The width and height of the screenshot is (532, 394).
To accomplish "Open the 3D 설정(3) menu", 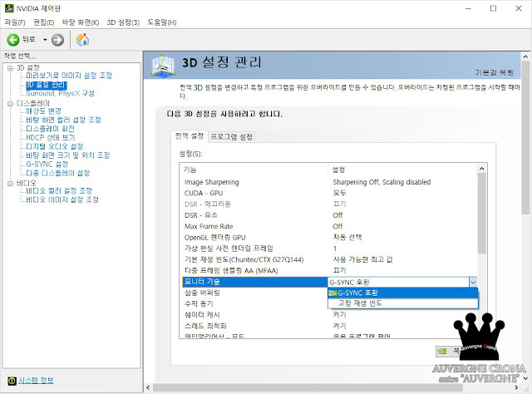I will click(123, 22).
